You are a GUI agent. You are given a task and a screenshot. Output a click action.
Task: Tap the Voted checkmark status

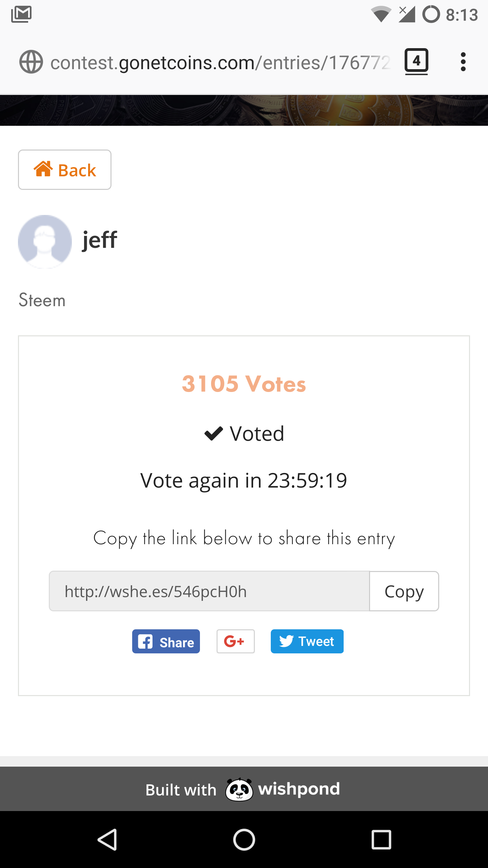click(x=244, y=433)
